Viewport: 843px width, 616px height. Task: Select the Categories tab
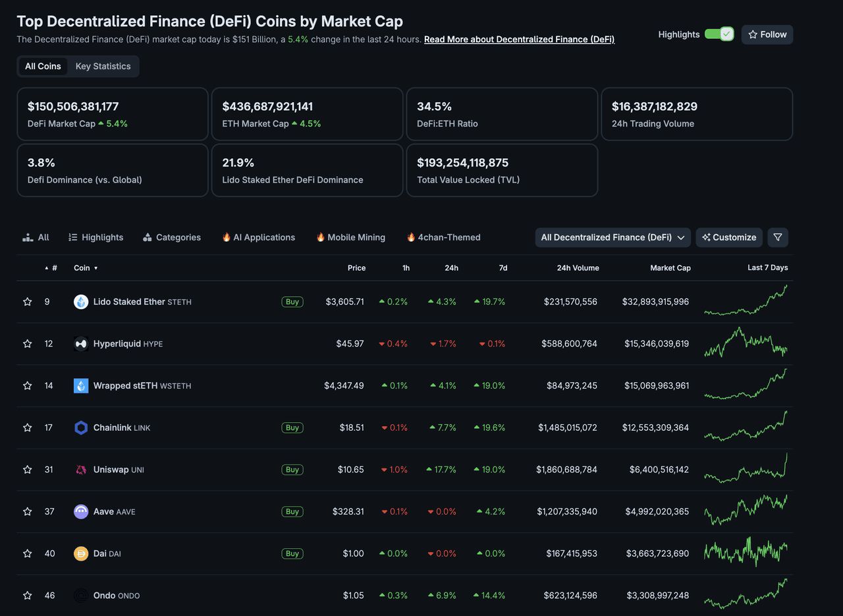coord(172,237)
